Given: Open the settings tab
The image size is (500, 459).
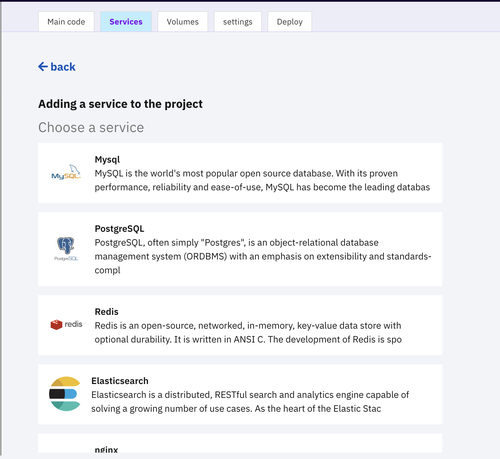Looking at the screenshot, I should tap(238, 22).
